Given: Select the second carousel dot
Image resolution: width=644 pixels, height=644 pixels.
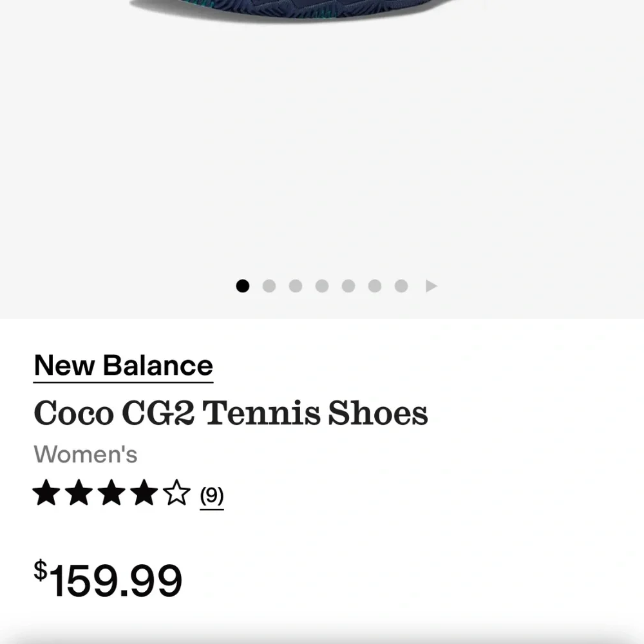Looking at the screenshot, I should [269, 286].
